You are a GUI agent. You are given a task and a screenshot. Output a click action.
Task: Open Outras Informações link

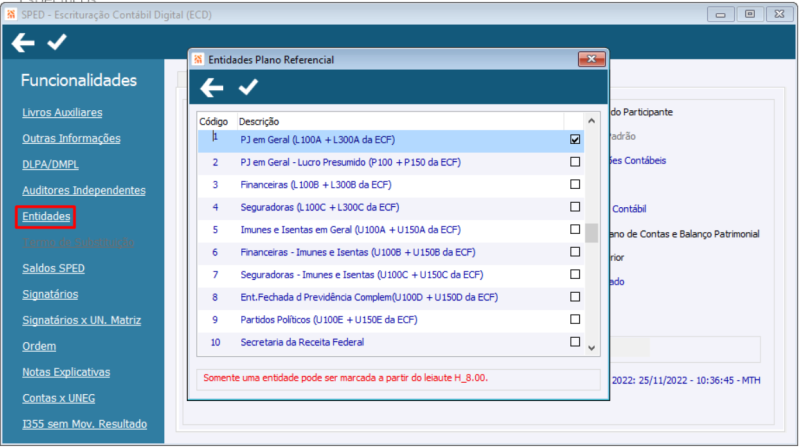click(71, 138)
